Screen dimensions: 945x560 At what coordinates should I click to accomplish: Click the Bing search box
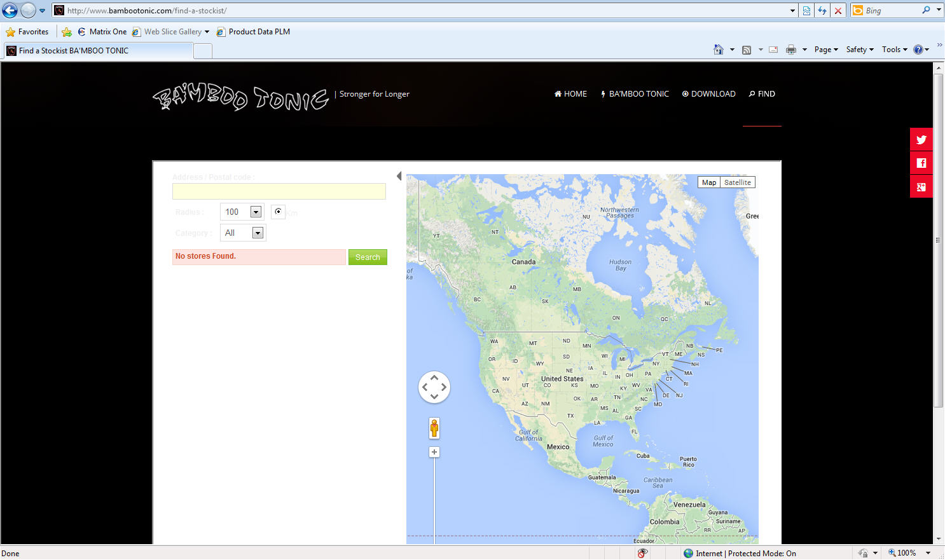point(890,11)
